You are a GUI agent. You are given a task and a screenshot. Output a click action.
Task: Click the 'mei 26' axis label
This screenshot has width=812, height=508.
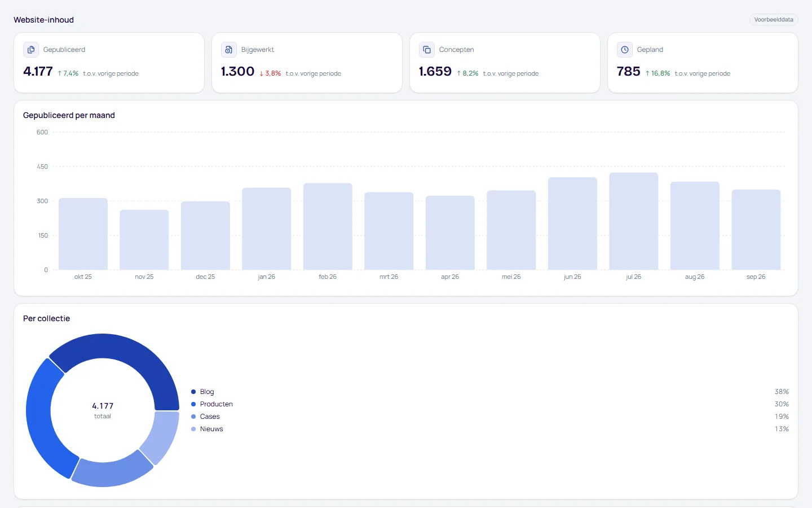(511, 277)
